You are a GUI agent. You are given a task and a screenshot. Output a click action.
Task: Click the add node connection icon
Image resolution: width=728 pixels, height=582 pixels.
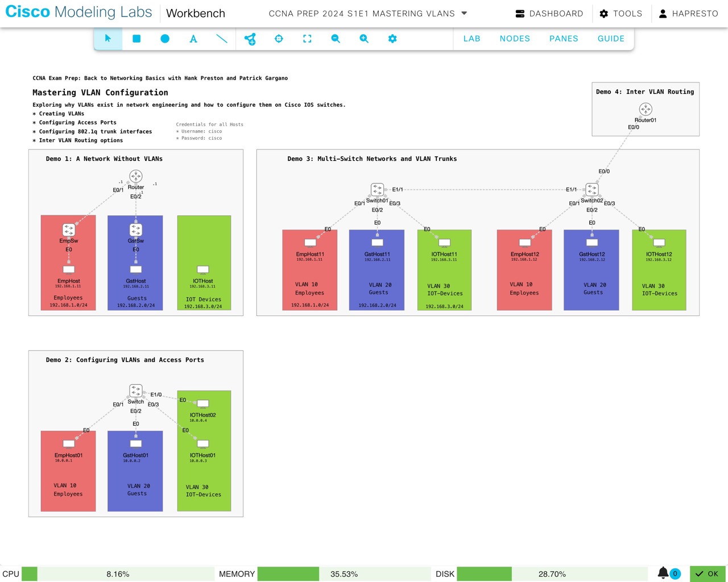pyautogui.click(x=250, y=39)
